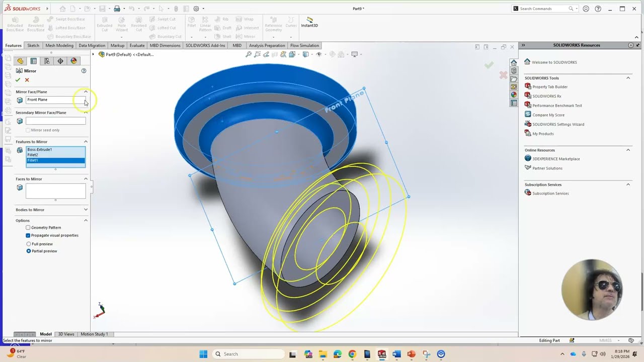The image size is (644, 362).
Task: Select the Partial preview radio button
Action: pyautogui.click(x=29, y=251)
